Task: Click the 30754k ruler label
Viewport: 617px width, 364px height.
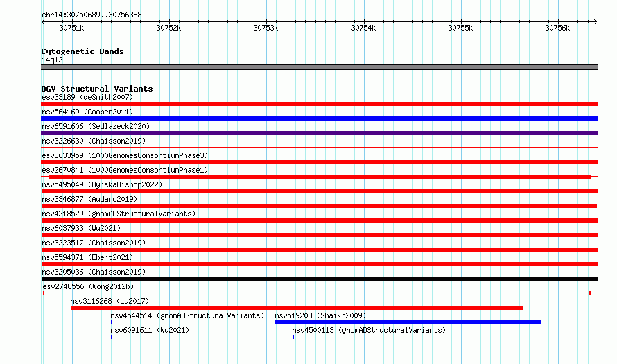Action: tap(363, 28)
